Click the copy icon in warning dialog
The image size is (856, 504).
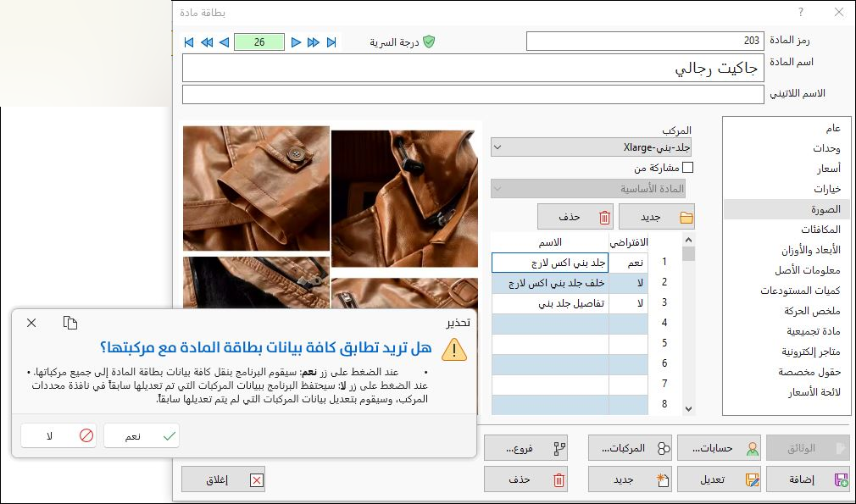point(69,323)
